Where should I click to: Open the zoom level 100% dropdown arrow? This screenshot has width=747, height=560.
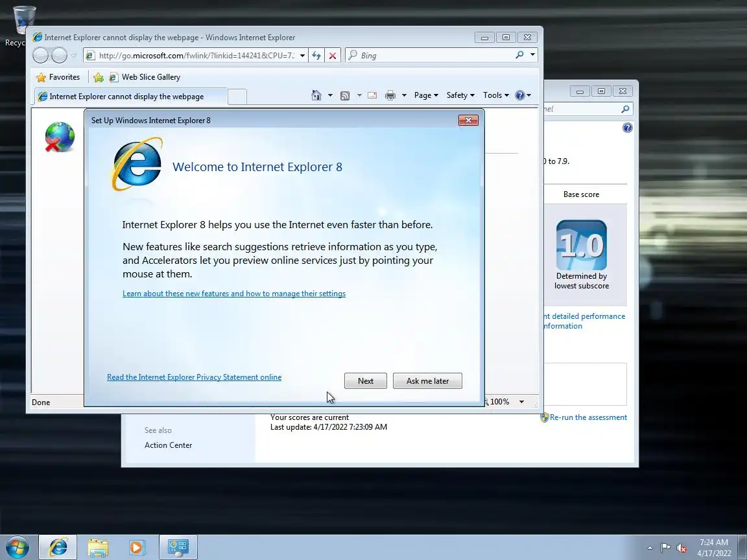(521, 402)
